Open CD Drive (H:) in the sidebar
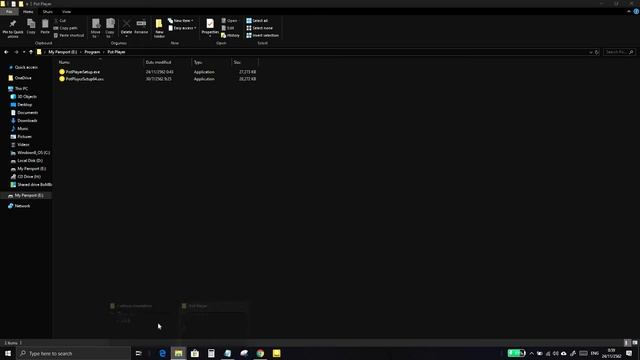640x360 pixels. pos(29,177)
